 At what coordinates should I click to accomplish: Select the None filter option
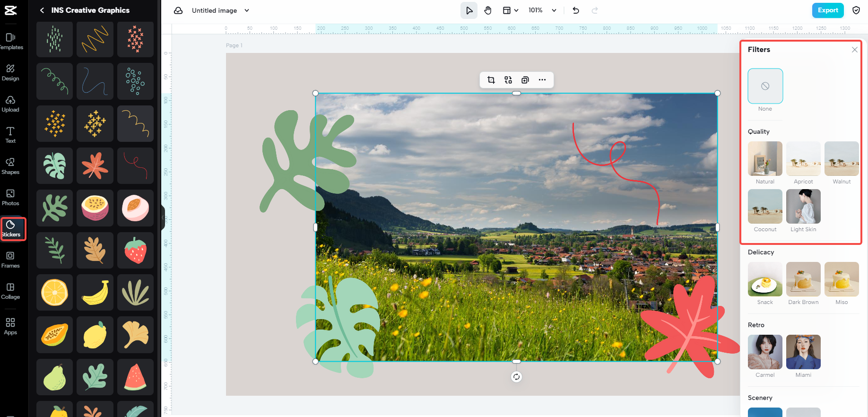tap(765, 86)
